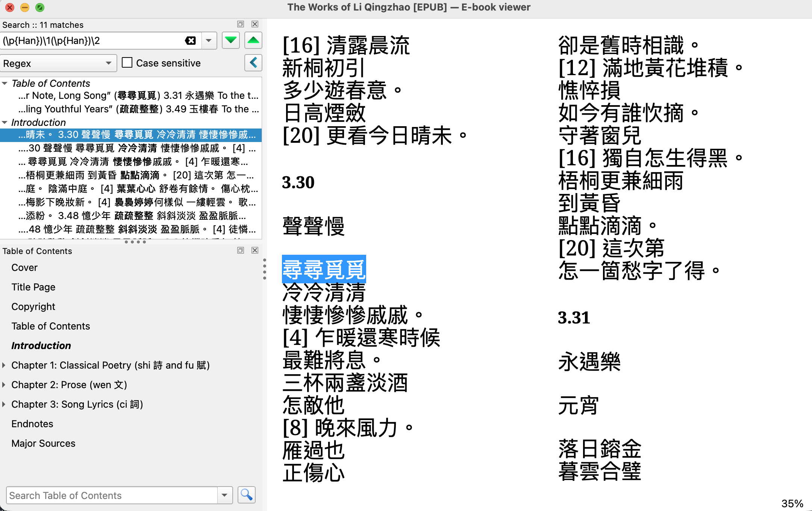This screenshot has height=511, width=812.
Task: Select the 疏疏整整 3.49 玉樓春 search result
Action: coord(138,109)
